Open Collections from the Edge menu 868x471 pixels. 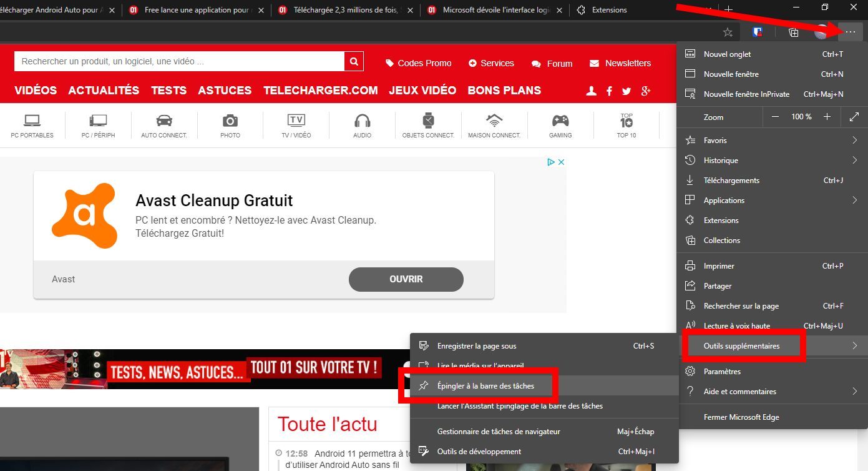(772, 240)
